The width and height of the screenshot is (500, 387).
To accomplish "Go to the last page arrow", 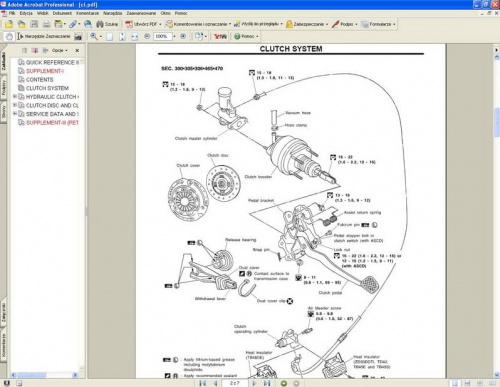I will (x=267, y=383).
